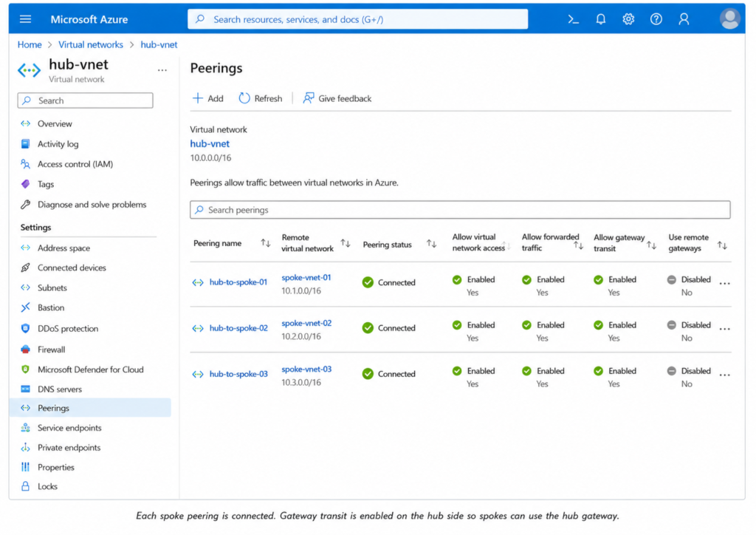Open the feedback person icon in header
This screenshot has width=756, height=535.
pos(684,19)
